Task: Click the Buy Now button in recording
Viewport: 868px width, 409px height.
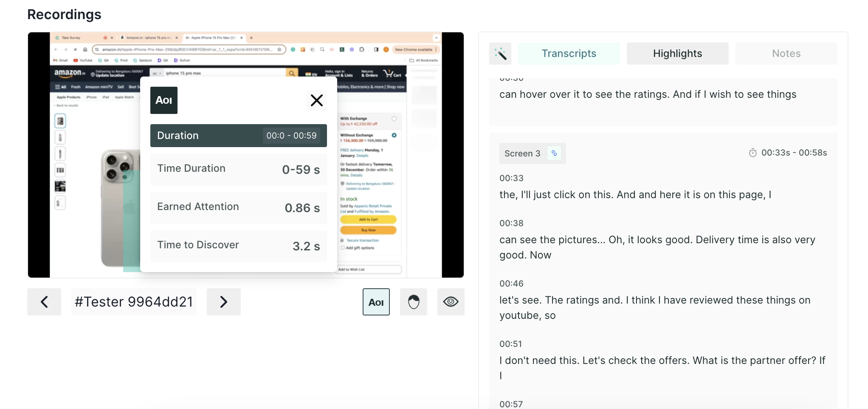Action: [368, 230]
